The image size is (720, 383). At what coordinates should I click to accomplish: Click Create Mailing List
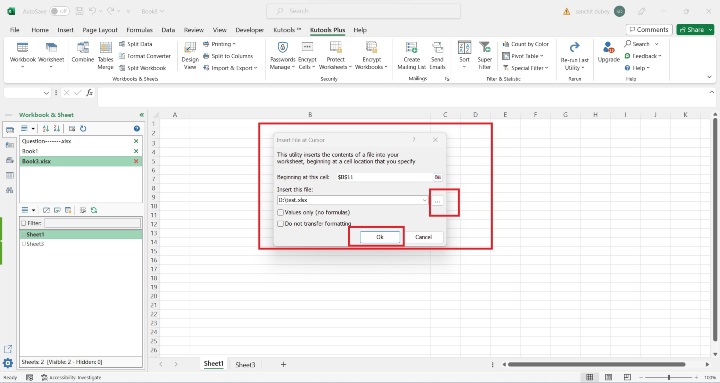point(411,55)
